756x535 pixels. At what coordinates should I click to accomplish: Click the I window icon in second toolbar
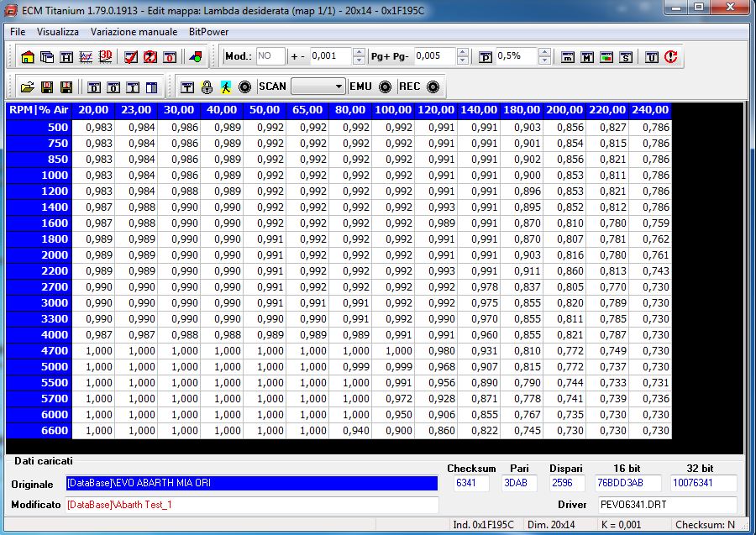click(133, 87)
